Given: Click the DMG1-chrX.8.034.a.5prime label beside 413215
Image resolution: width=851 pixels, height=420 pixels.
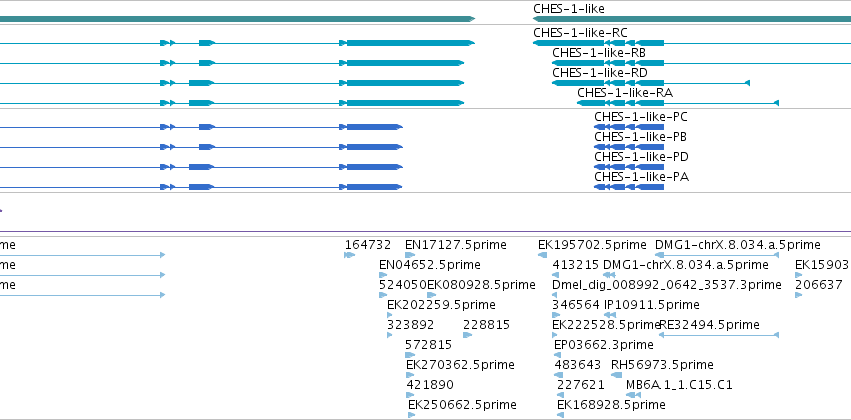Looking at the screenshot, I should (x=686, y=265).
